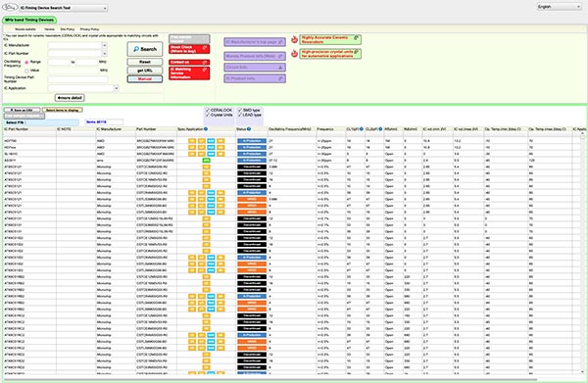Image resolution: width=588 pixels, height=383 pixels.
Task: Open the English language dropdown
Action: [x=559, y=7]
